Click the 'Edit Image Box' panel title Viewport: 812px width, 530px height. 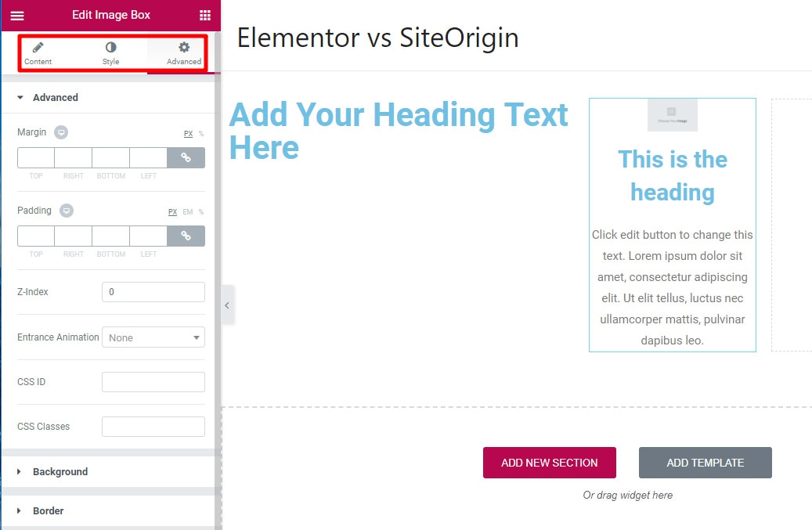[x=111, y=15]
